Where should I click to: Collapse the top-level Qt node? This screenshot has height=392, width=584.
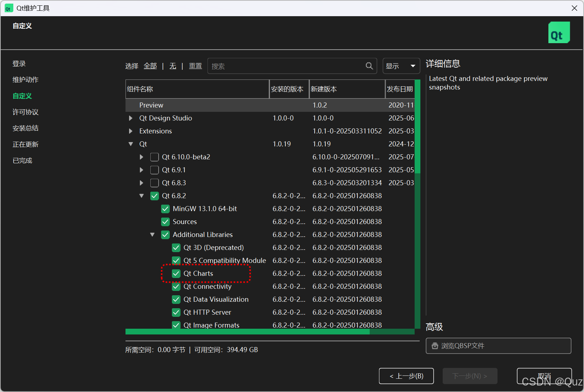tap(131, 144)
